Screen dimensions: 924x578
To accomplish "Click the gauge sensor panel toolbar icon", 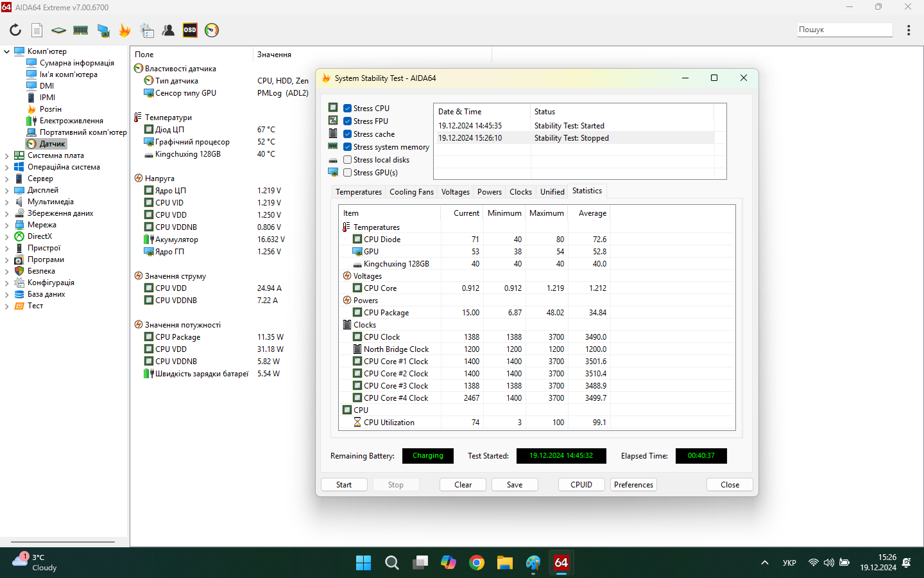I will pyautogui.click(x=212, y=30).
